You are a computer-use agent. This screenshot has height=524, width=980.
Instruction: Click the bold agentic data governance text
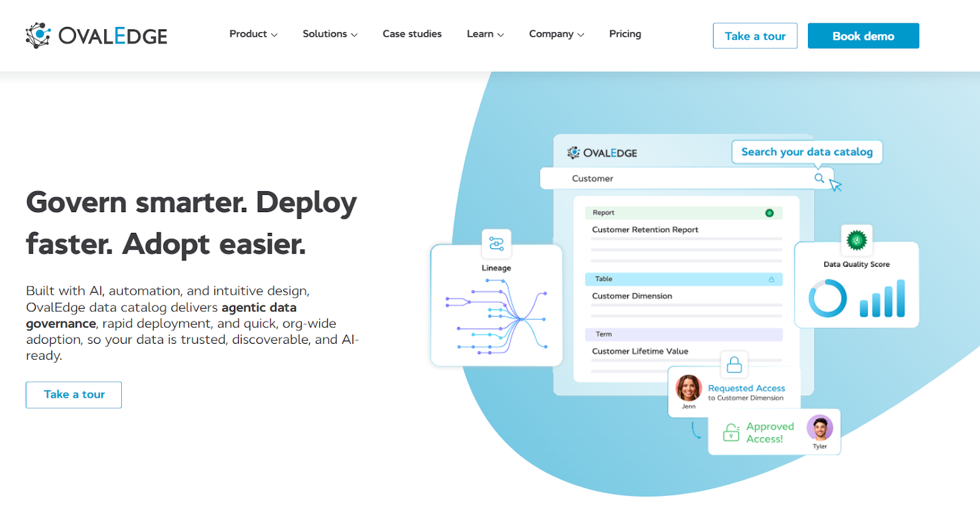[x=161, y=315]
